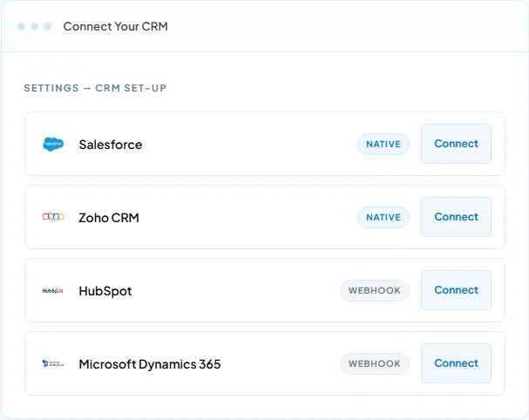Click the Salesforce cloud logo icon
This screenshot has height=420, width=529.
point(53,144)
